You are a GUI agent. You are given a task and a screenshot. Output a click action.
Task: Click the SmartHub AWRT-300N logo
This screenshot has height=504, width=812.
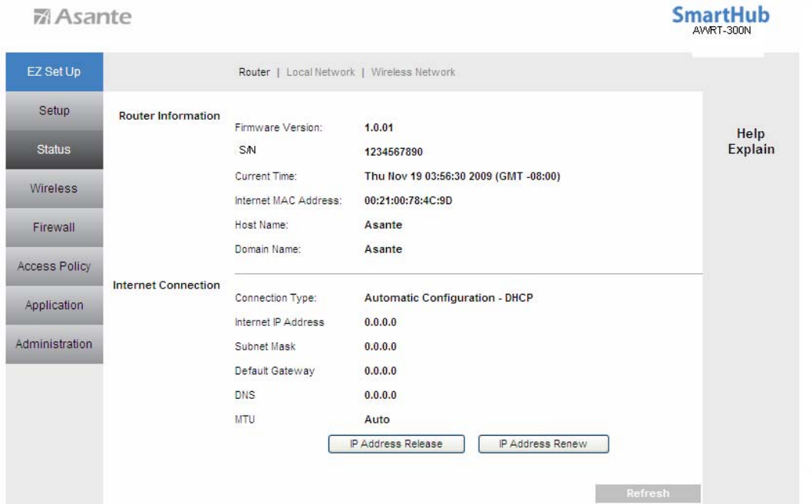coord(721,21)
